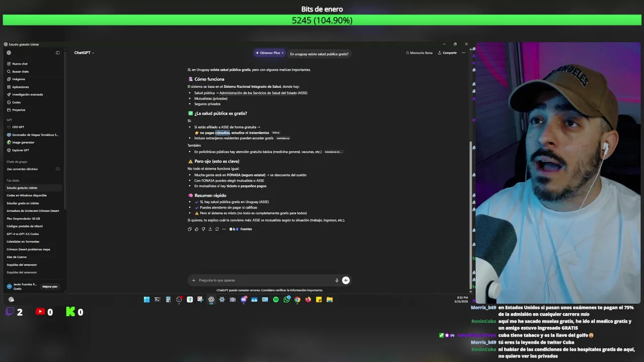Image resolution: width=644 pixels, height=362 pixels.
Task: Give the response a thumbs down
Action: pos(203,229)
